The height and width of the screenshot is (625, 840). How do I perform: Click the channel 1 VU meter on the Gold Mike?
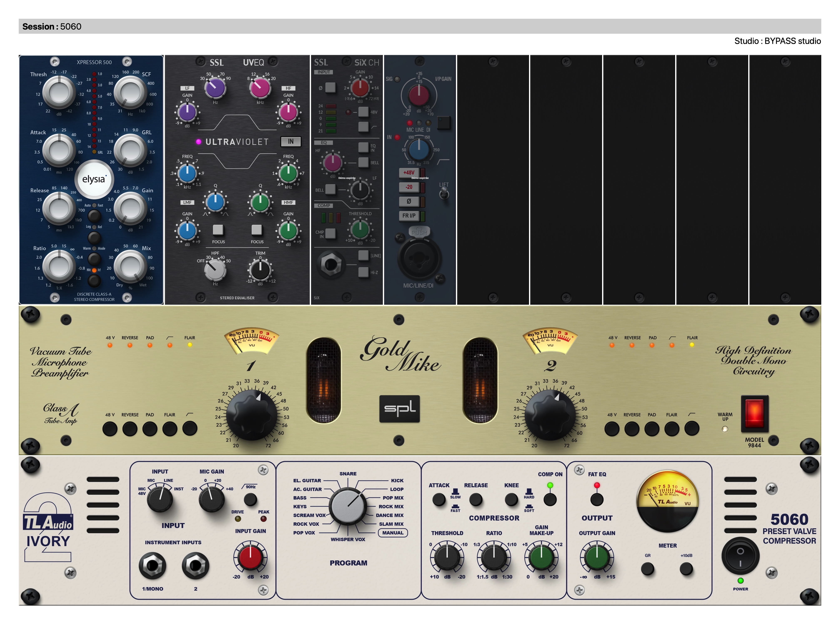tap(252, 340)
